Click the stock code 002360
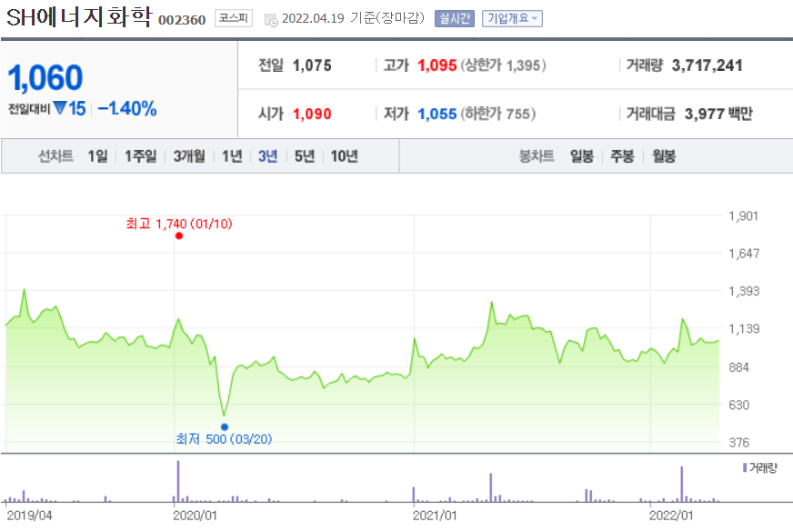Image resolution: width=793 pixels, height=532 pixels. [182, 20]
